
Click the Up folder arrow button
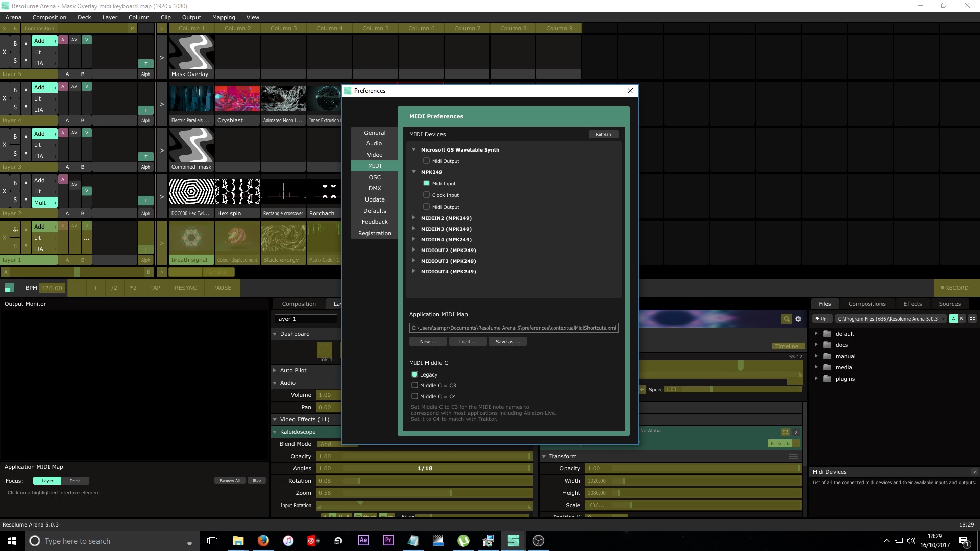pyautogui.click(x=821, y=319)
